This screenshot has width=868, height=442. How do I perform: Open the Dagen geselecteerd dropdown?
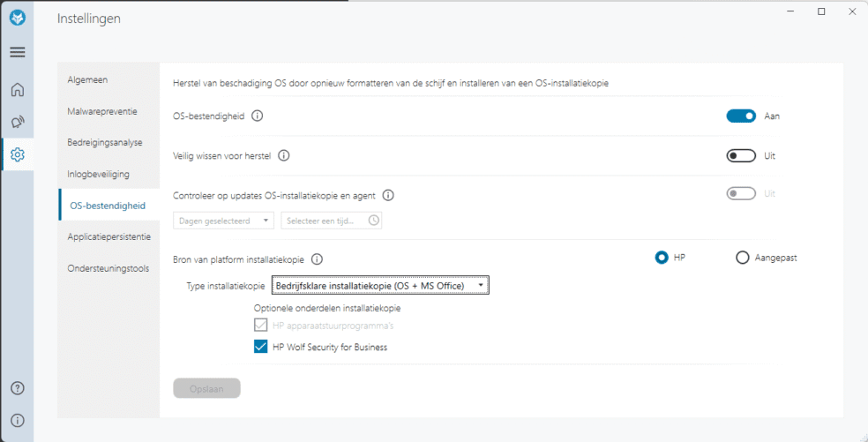(x=224, y=221)
